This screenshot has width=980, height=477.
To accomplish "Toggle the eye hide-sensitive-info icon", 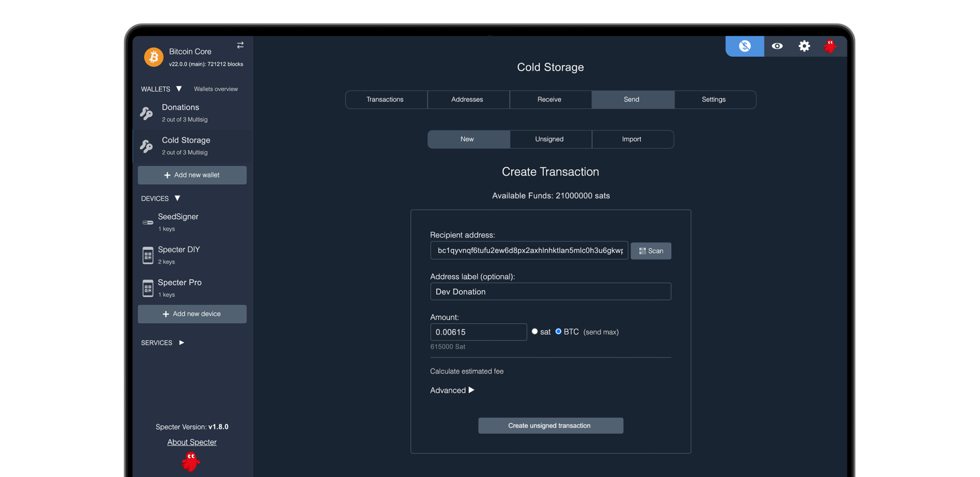I will pos(777,46).
